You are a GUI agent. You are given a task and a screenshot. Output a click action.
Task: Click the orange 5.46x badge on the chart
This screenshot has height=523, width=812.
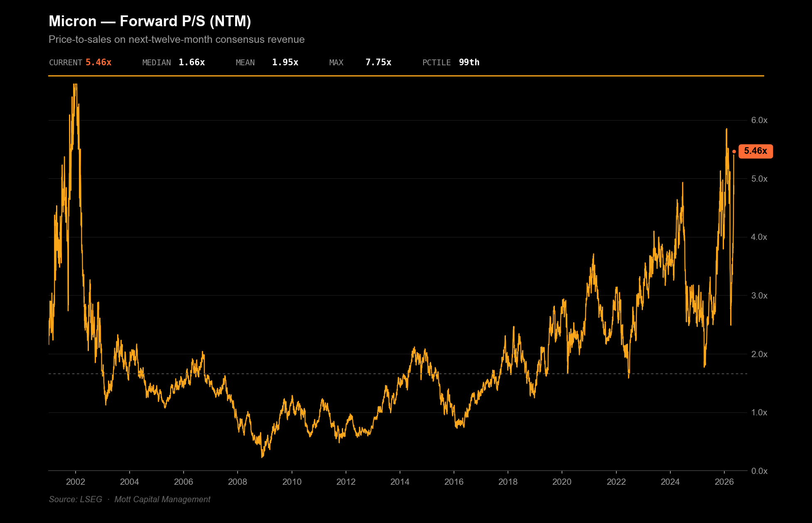[x=756, y=151]
